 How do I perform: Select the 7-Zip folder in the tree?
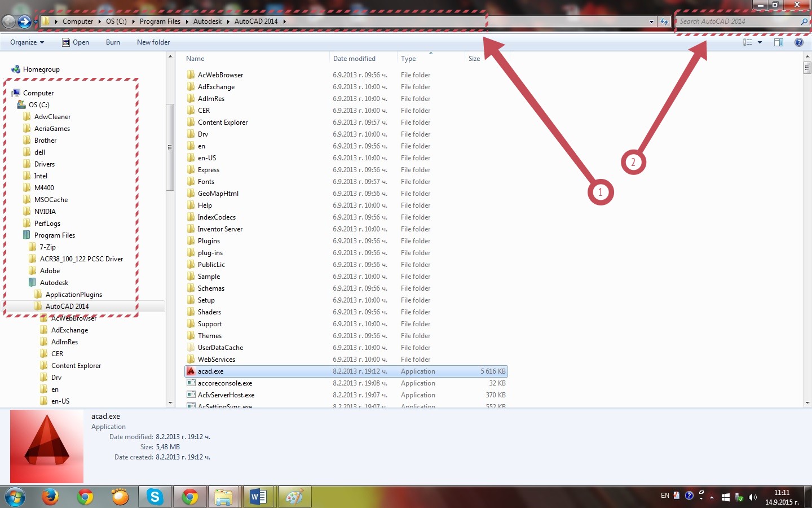47,247
